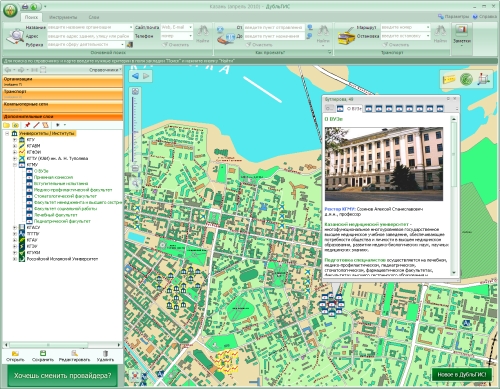Select the green radar radius tool on map
The height and width of the screenshot is (389, 500).
466,79
